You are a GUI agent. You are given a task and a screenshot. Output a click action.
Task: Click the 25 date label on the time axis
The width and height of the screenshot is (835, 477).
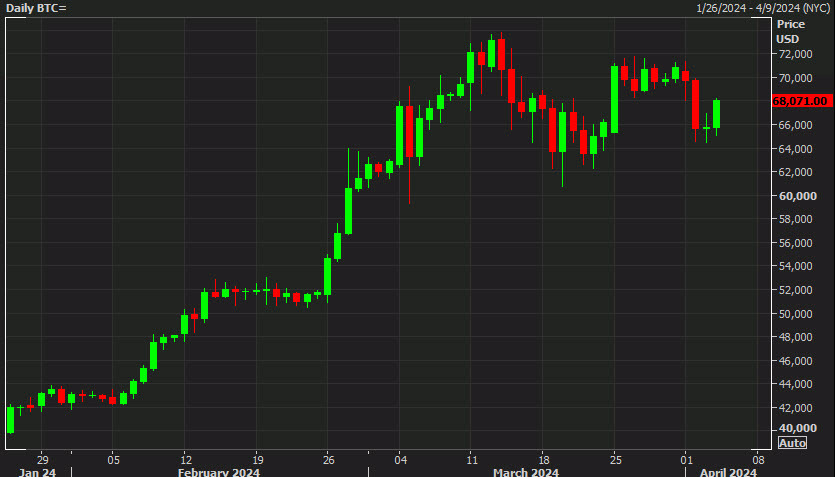615,460
